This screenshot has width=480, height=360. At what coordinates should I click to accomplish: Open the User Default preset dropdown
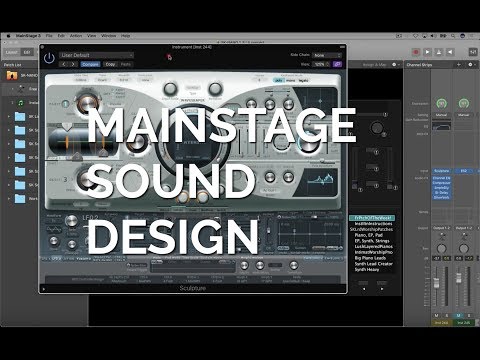point(97,55)
